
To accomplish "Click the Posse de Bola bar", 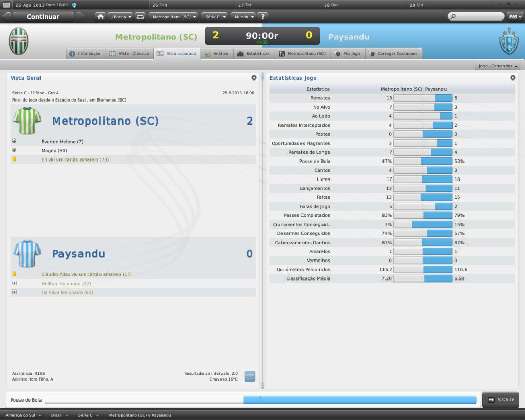I will point(260,399).
